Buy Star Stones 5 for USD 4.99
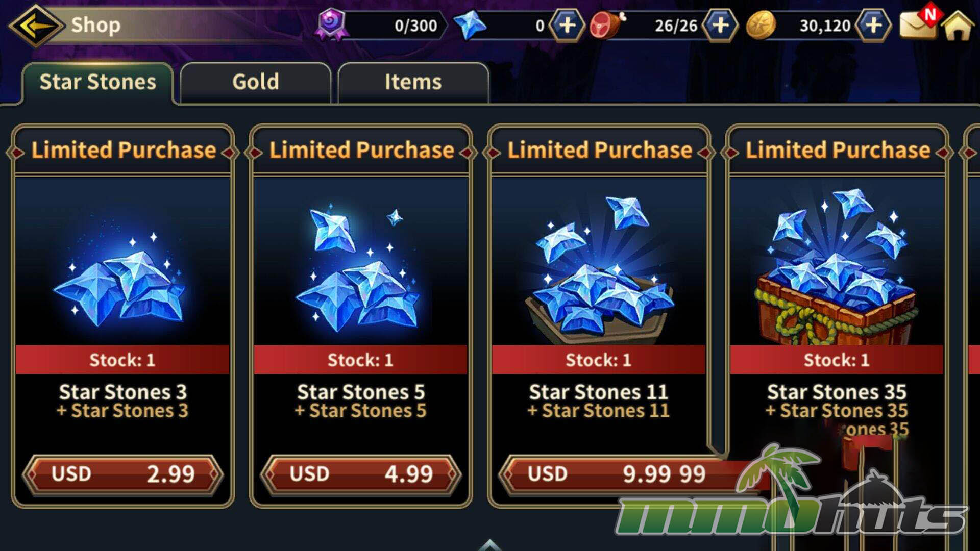The height and width of the screenshot is (551, 980). coord(361,474)
